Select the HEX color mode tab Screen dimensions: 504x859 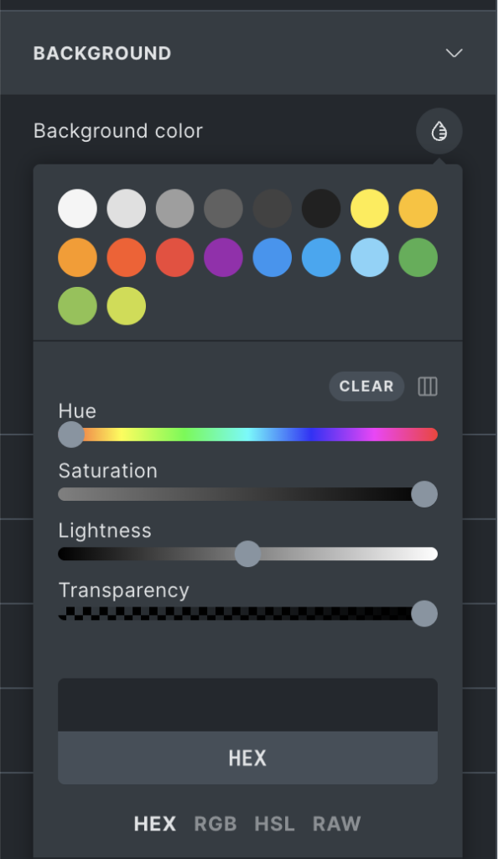[x=155, y=824]
